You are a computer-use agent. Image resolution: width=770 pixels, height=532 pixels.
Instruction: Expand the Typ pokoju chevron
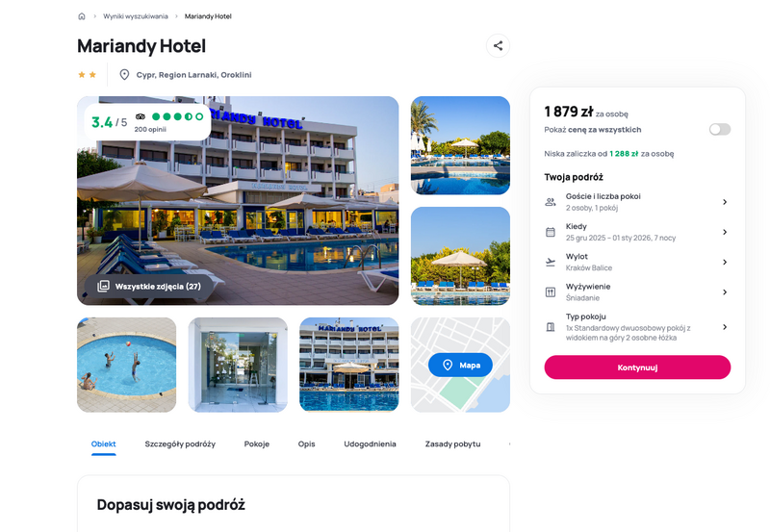(725, 327)
